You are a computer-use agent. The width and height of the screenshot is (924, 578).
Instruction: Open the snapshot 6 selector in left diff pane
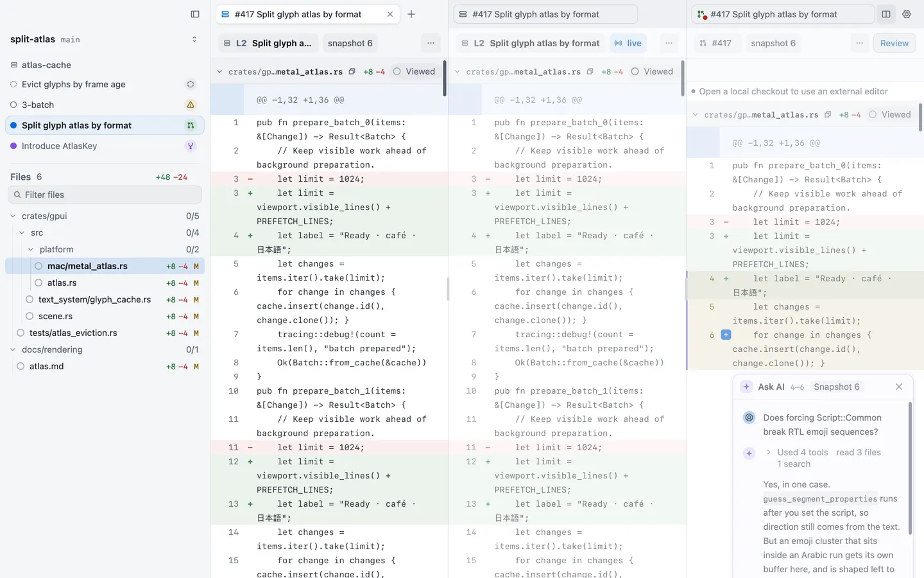coord(350,43)
